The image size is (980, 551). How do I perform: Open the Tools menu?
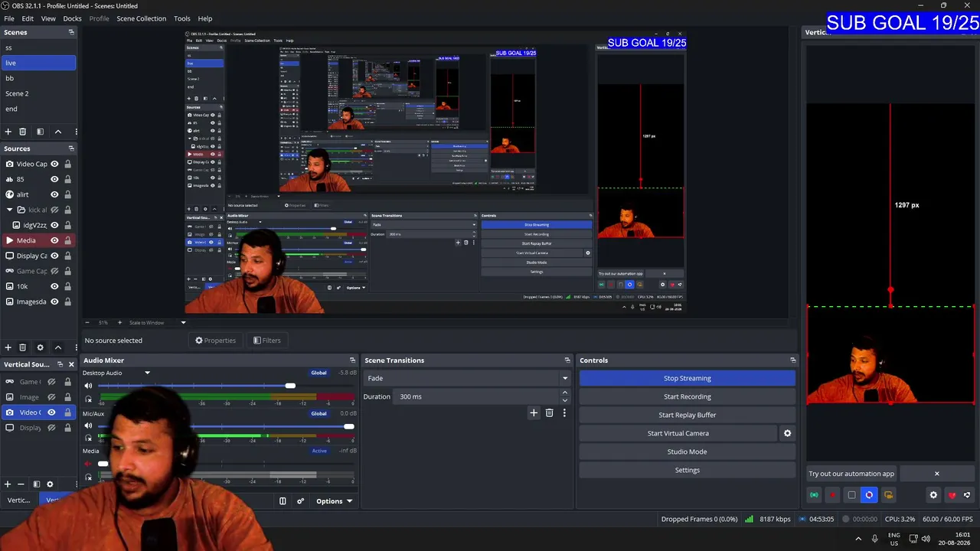(x=182, y=18)
